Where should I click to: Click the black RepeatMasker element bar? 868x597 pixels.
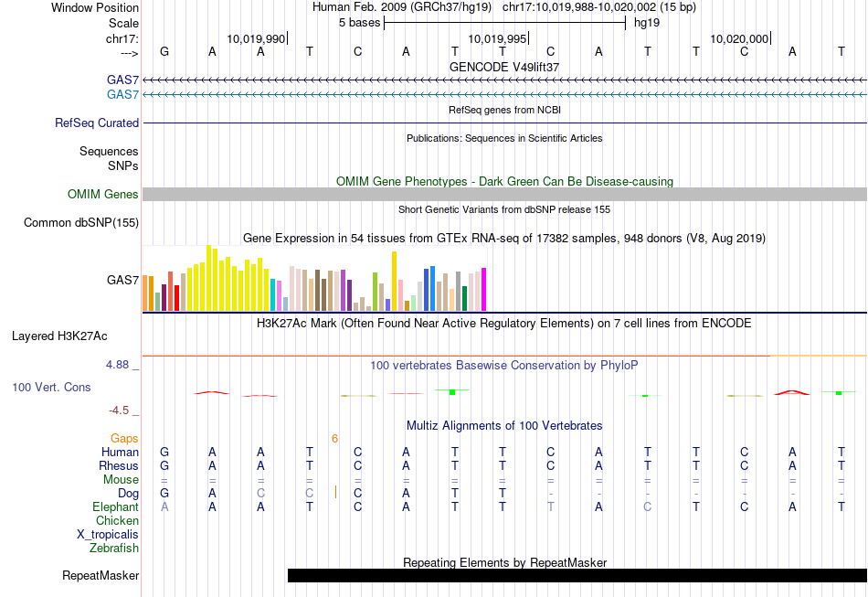click(x=576, y=575)
